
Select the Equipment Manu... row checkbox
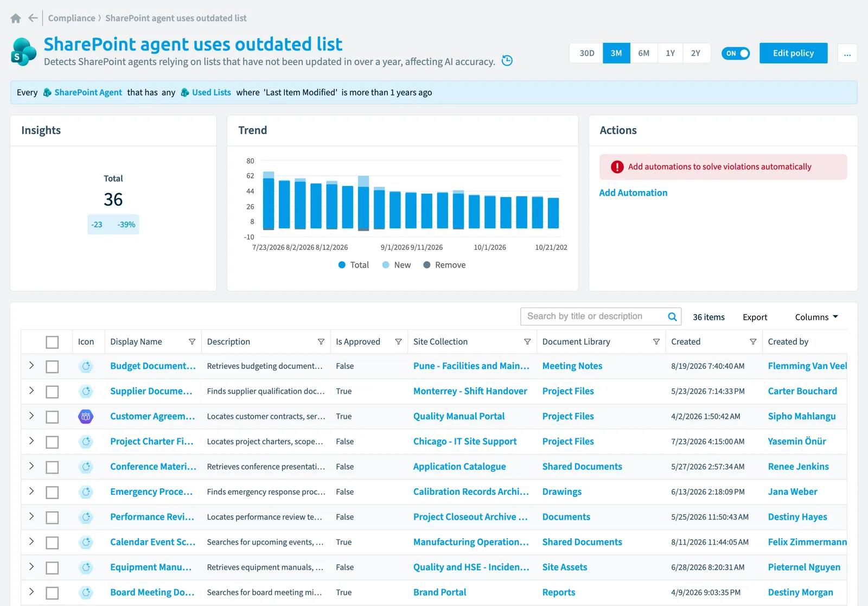(x=52, y=568)
